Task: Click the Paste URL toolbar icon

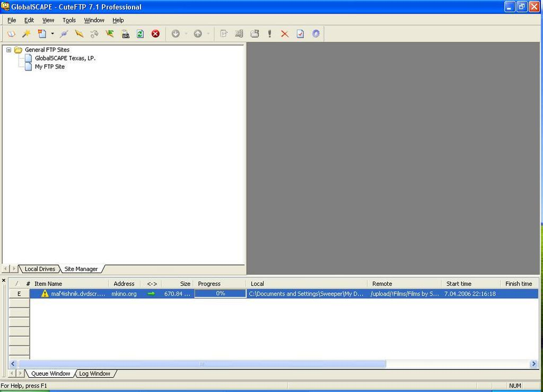Action: [125, 34]
